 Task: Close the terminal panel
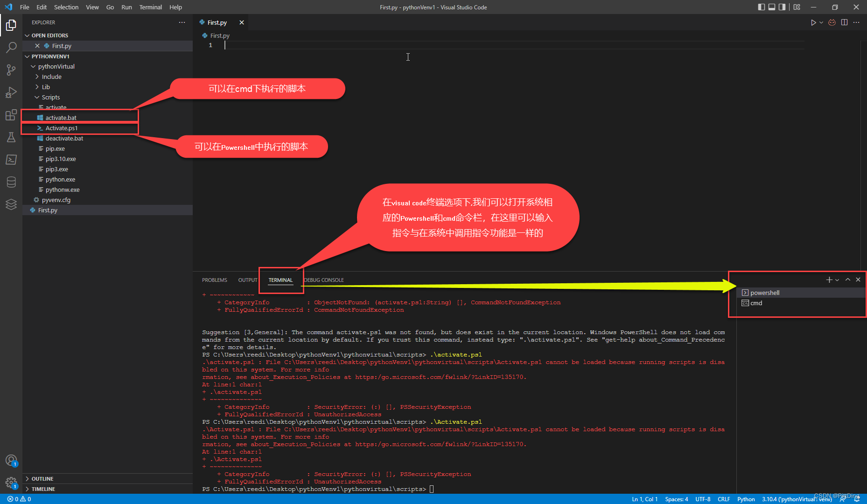click(858, 280)
